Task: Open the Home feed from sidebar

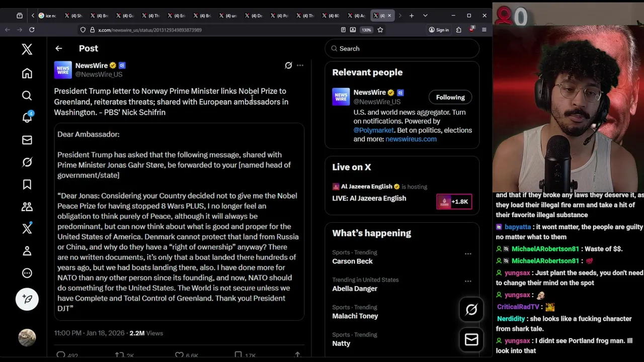Action: click(x=27, y=73)
